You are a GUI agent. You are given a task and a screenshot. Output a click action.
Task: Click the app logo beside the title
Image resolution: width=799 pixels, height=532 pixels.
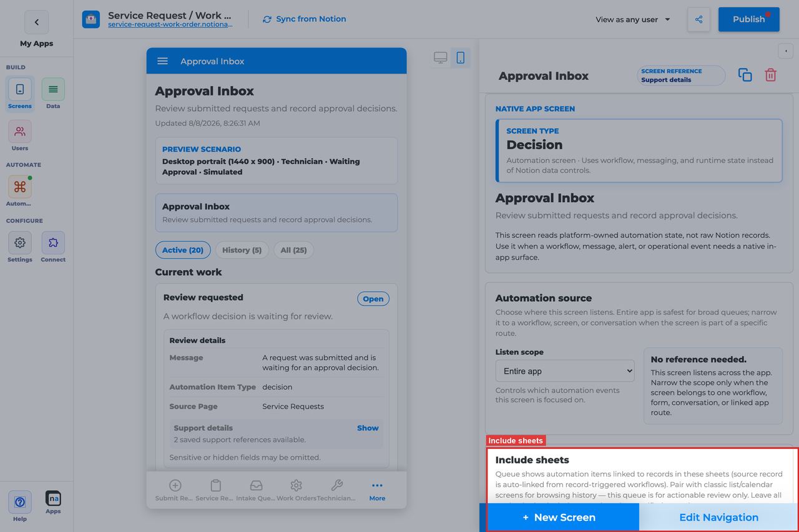point(91,19)
